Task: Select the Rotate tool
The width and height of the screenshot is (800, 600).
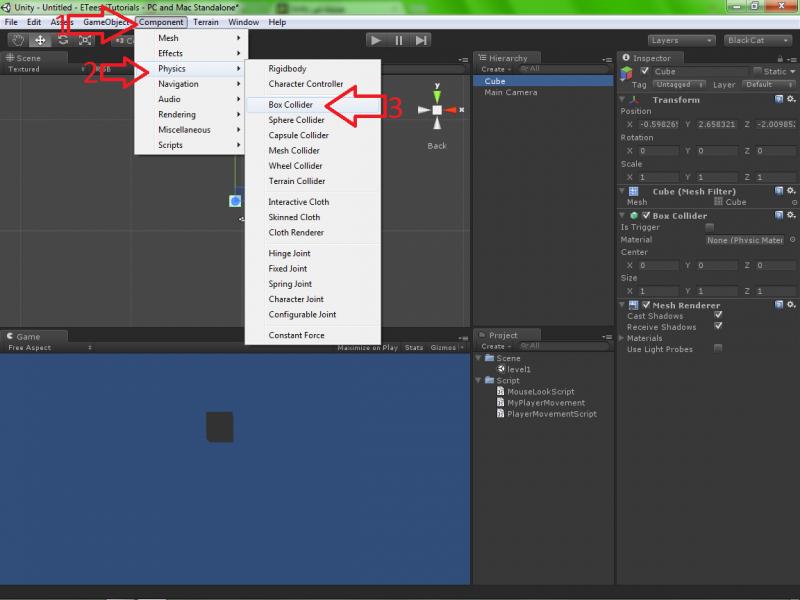Action: point(62,40)
